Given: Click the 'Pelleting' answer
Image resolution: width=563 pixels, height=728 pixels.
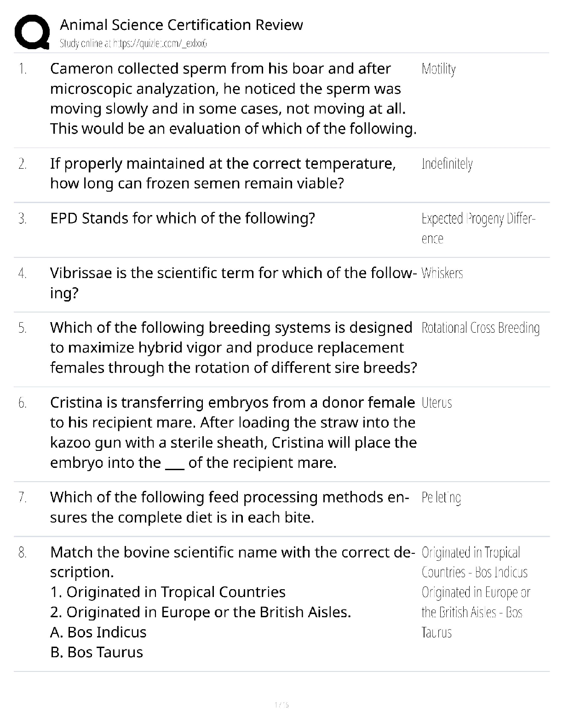Looking at the screenshot, I should 441,498.
